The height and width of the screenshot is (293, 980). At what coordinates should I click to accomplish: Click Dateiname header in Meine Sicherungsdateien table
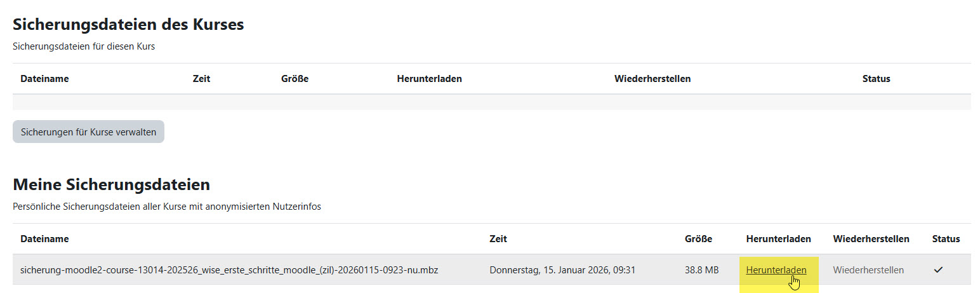coord(44,239)
